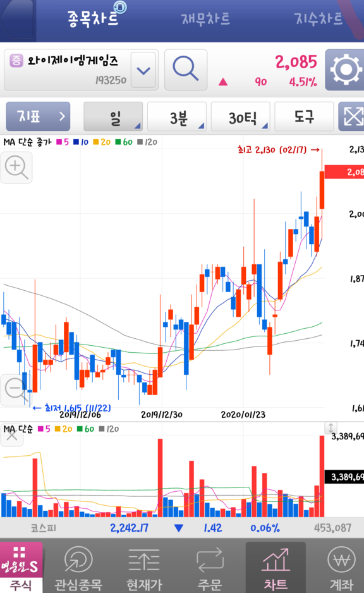Switch to the 지수차트 tab

[x=318, y=18]
